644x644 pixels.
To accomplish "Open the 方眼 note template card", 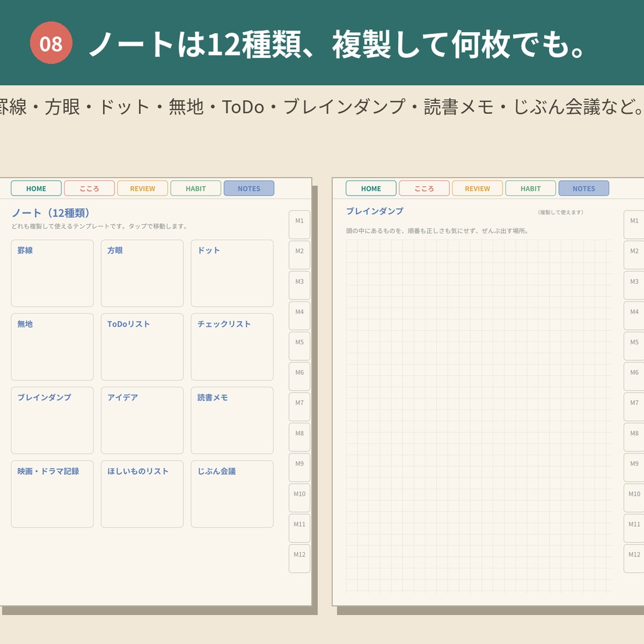I will click(x=142, y=273).
